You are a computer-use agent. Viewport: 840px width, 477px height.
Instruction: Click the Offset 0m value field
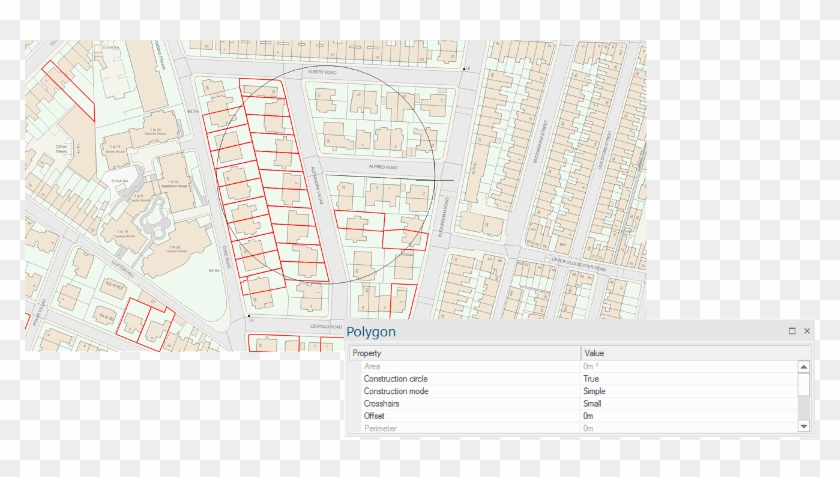[x=589, y=416]
